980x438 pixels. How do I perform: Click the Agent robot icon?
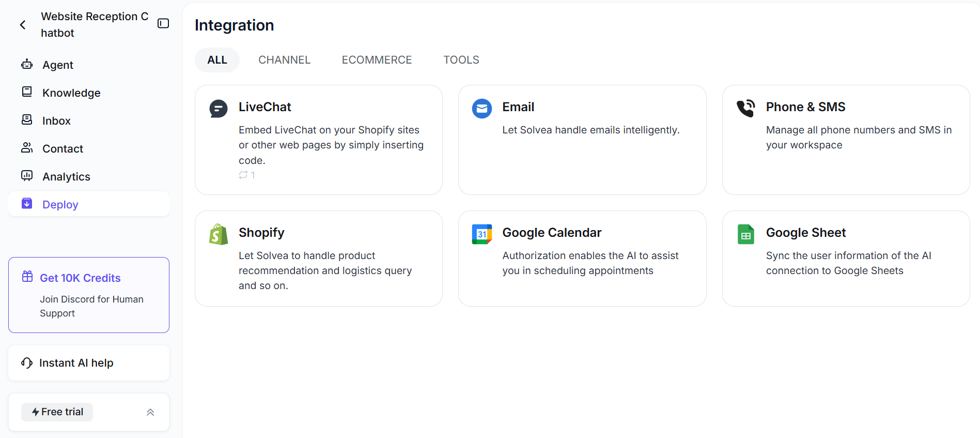click(27, 65)
